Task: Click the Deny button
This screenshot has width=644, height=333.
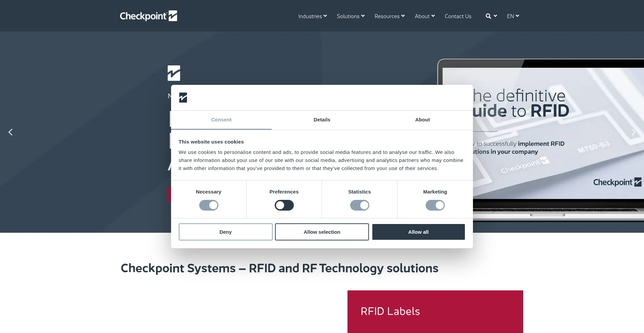Action: pos(225,232)
